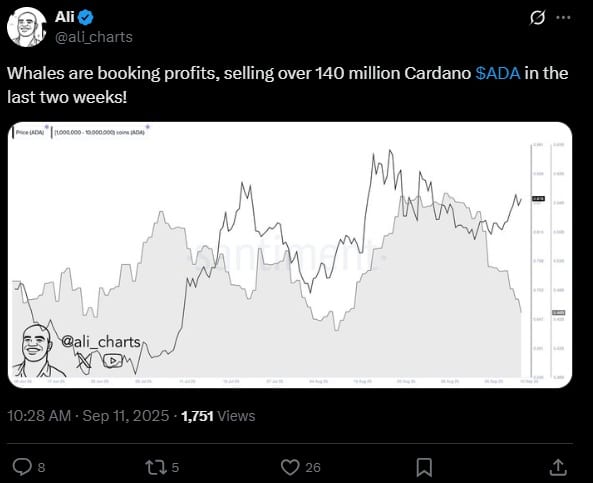The width and height of the screenshot is (593, 483).
Task: Open Ali's profile avatar
Action: pos(26,28)
